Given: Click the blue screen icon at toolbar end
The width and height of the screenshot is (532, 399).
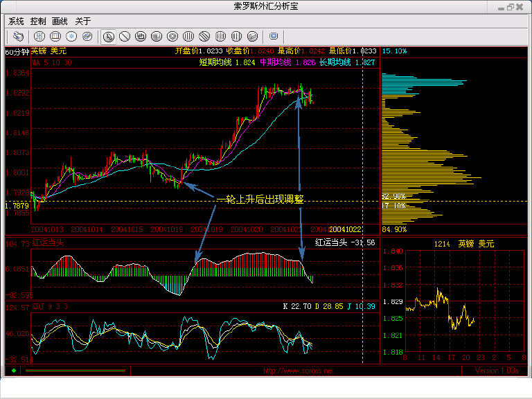Looking at the screenshot, I should point(274,36).
